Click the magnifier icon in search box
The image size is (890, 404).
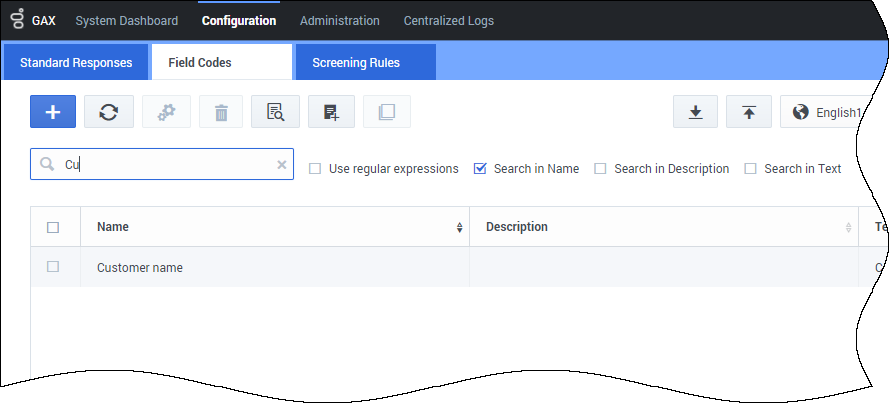(47, 165)
